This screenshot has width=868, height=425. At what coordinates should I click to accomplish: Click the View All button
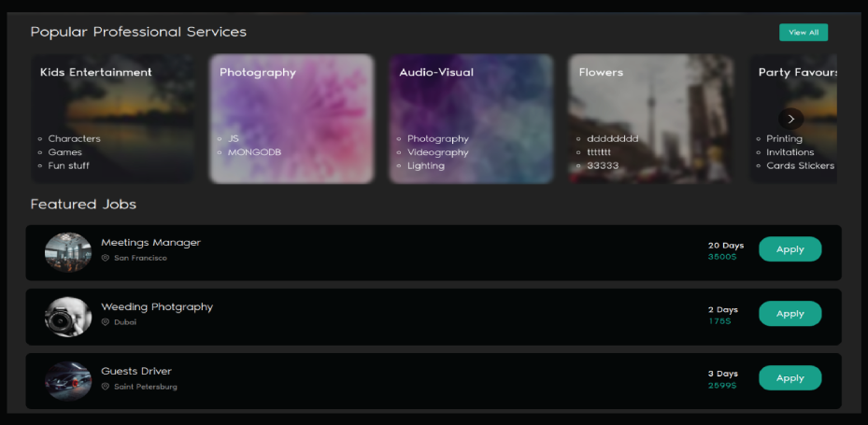click(x=804, y=32)
